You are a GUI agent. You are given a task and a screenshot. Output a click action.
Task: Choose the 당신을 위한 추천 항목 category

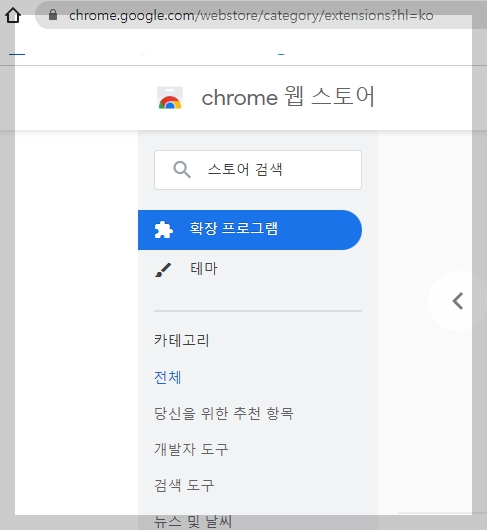pyautogui.click(x=224, y=413)
